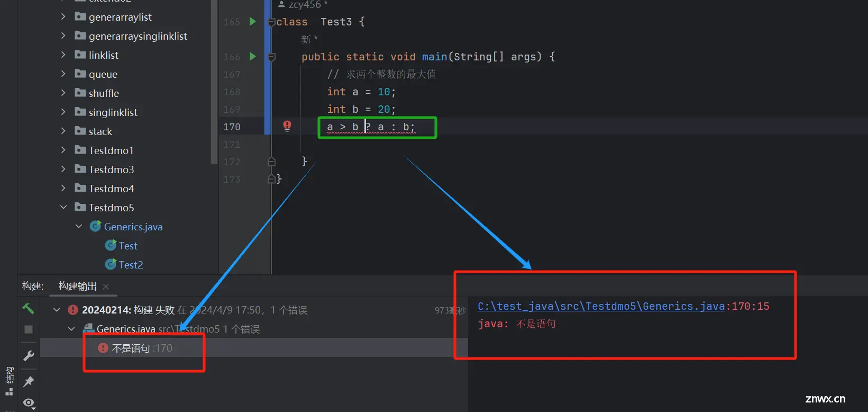Close the 构建输出 tab
The height and width of the screenshot is (412, 868).
106,286
